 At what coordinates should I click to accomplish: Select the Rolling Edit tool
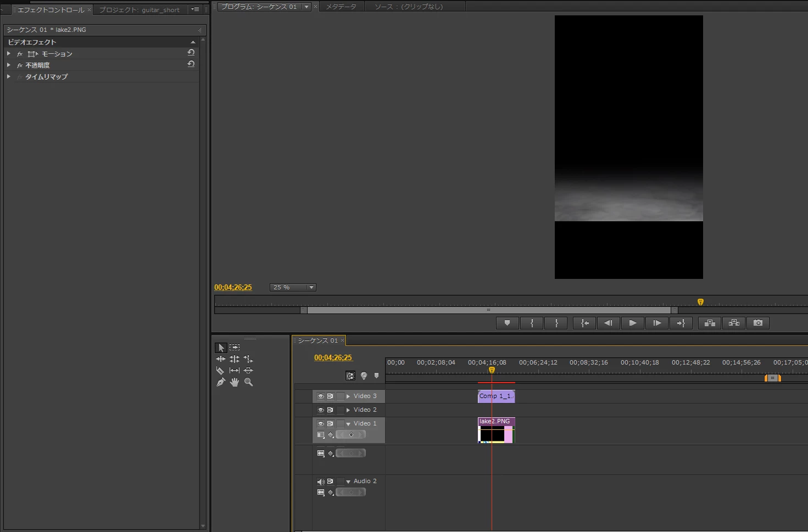pyautogui.click(x=235, y=359)
